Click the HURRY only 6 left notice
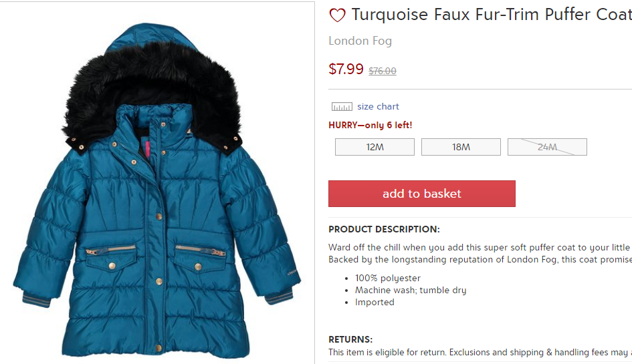 coord(370,125)
